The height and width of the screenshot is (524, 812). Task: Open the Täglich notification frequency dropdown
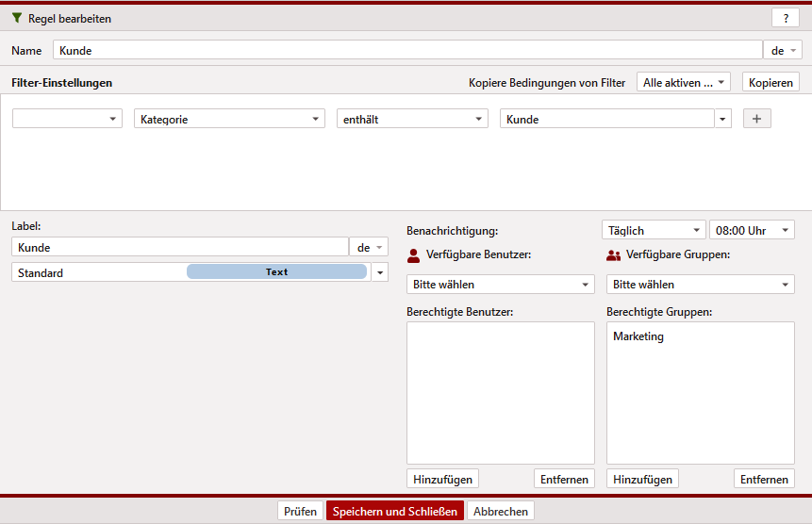654,230
